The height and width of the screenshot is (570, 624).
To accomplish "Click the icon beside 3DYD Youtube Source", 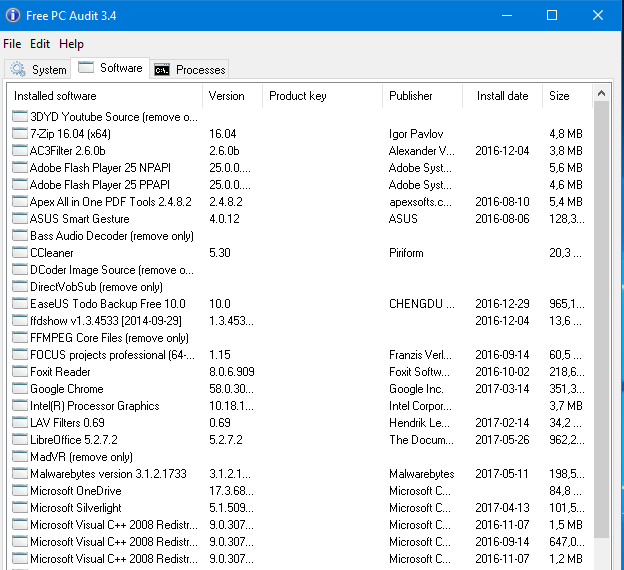I will pos(20,116).
